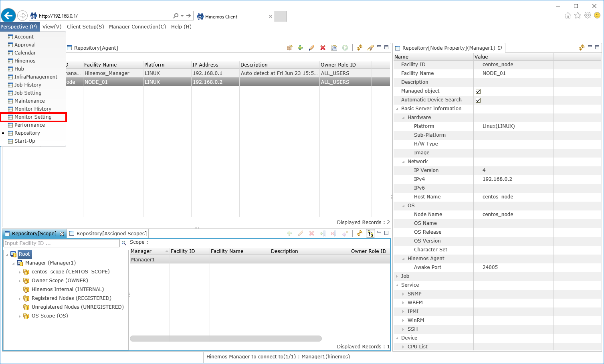Maximize the Repository[Node Property] view
Screen dimensions: 604x364
(x=597, y=47)
